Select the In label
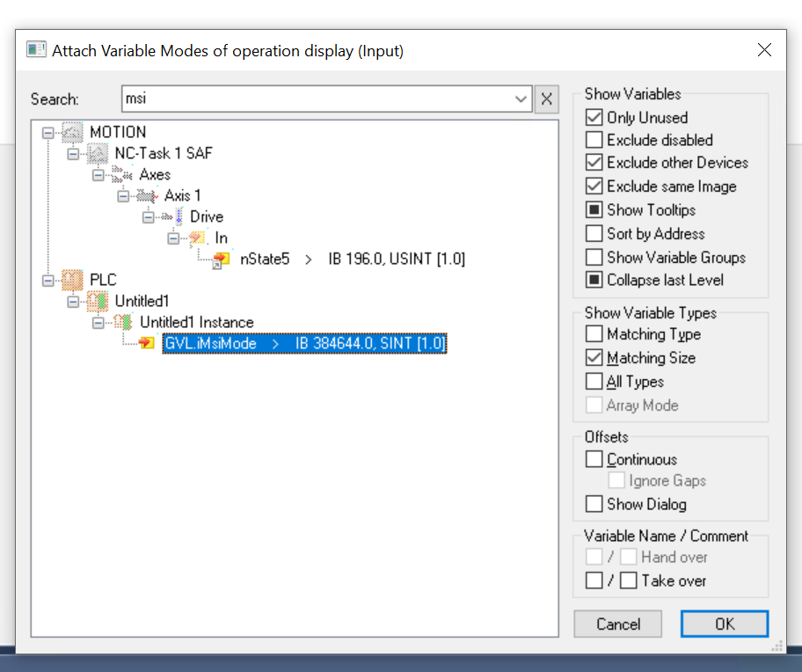The width and height of the screenshot is (802, 672). 221,237
